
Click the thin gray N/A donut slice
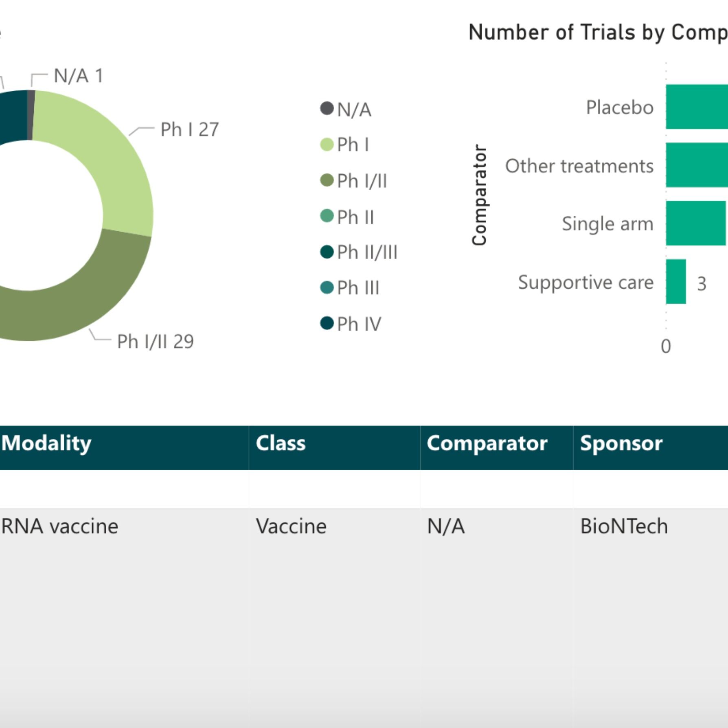[x=31, y=115]
